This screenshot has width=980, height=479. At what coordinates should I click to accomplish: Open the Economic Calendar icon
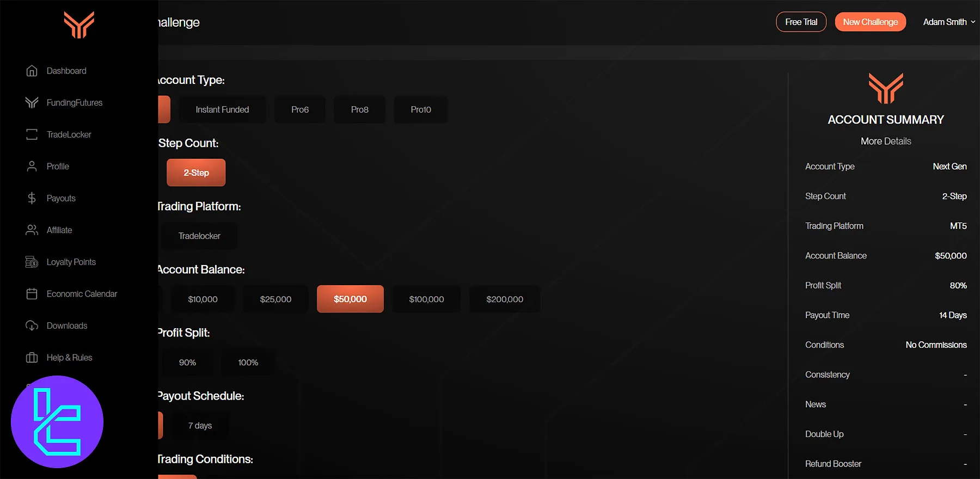pyautogui.click(x=32, y=294)
